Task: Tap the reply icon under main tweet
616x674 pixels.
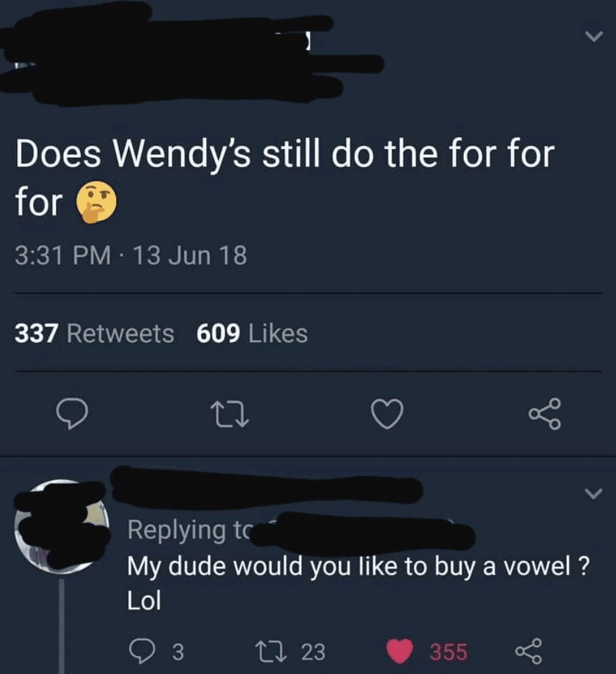Action: 72,414
